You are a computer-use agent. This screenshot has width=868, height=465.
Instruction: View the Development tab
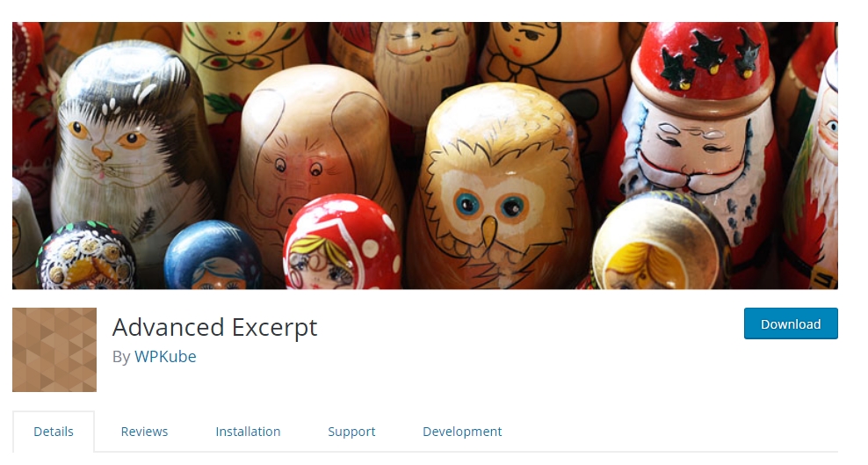(x=462, y=432)
